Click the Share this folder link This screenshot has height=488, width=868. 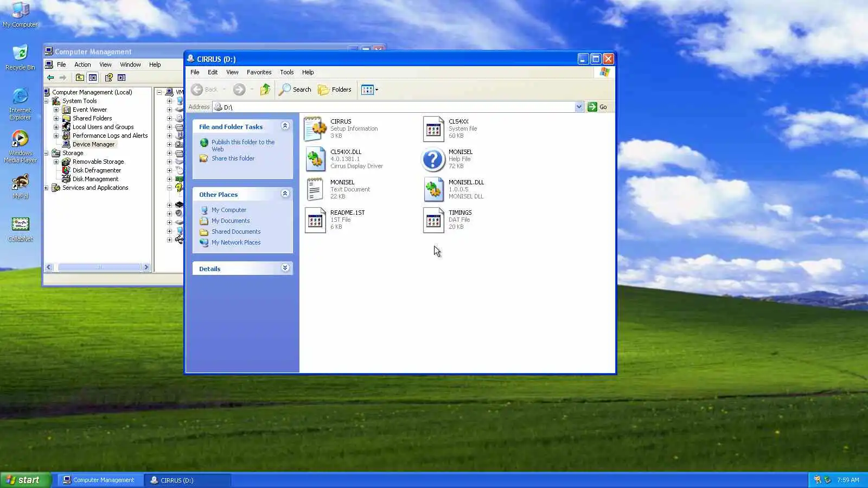[x=233, y=158]
